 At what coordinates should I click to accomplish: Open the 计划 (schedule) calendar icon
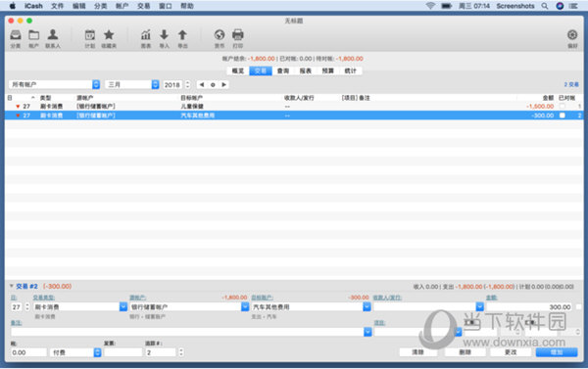point(89,35)
